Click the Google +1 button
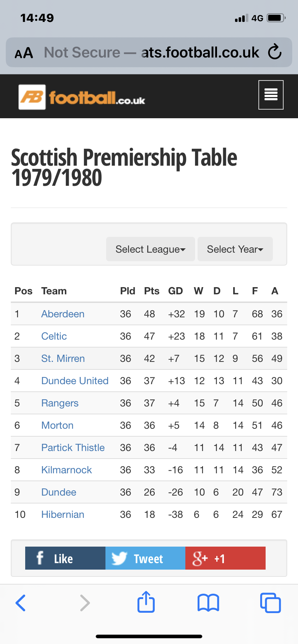 (225, 558)
